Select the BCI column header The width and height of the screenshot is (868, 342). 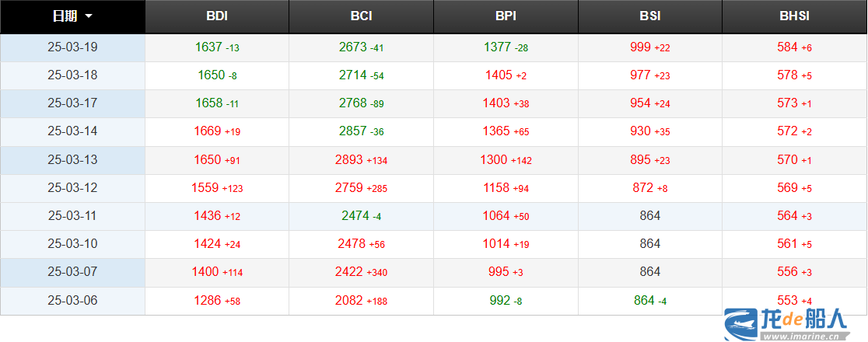[362, 16]
